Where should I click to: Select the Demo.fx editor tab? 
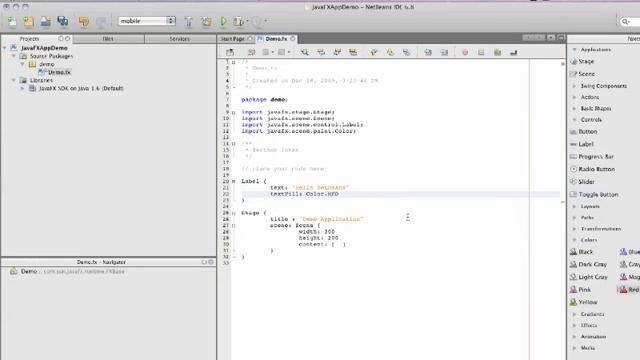(x=276, y=39)
